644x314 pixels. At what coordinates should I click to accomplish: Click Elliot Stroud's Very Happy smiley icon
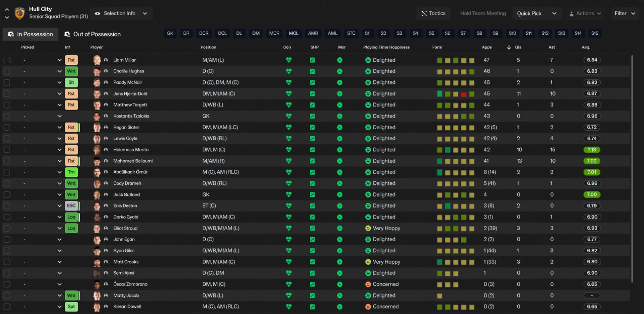coord(368,228)
